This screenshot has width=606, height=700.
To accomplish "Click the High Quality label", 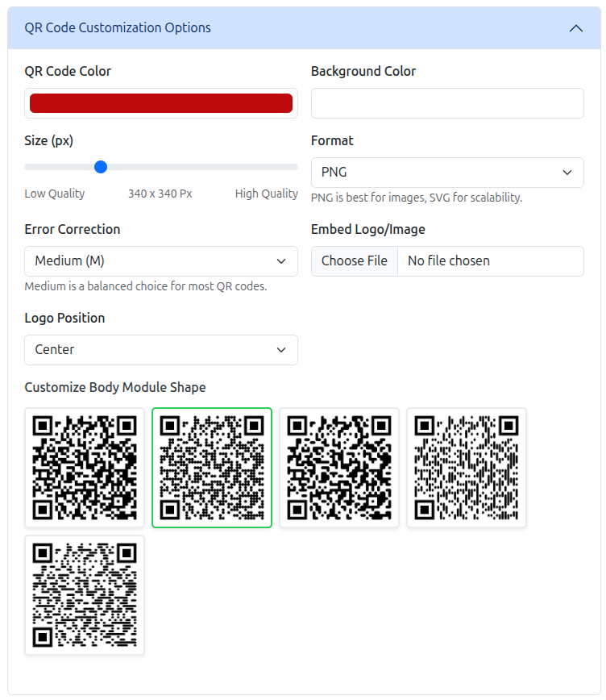I will coord(267,194).
